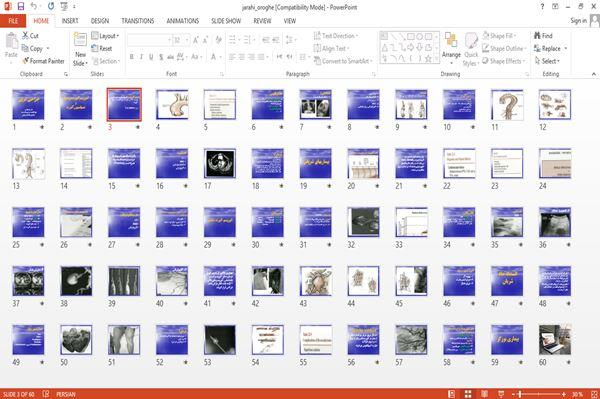600x399 pixels.
Task: Click the Sign in link
Action: [578, 21]
